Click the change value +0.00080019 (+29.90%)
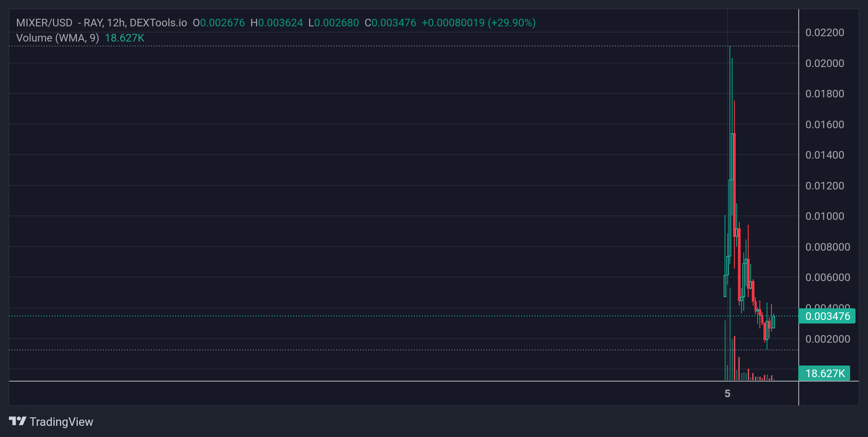 tap(479, 23)
